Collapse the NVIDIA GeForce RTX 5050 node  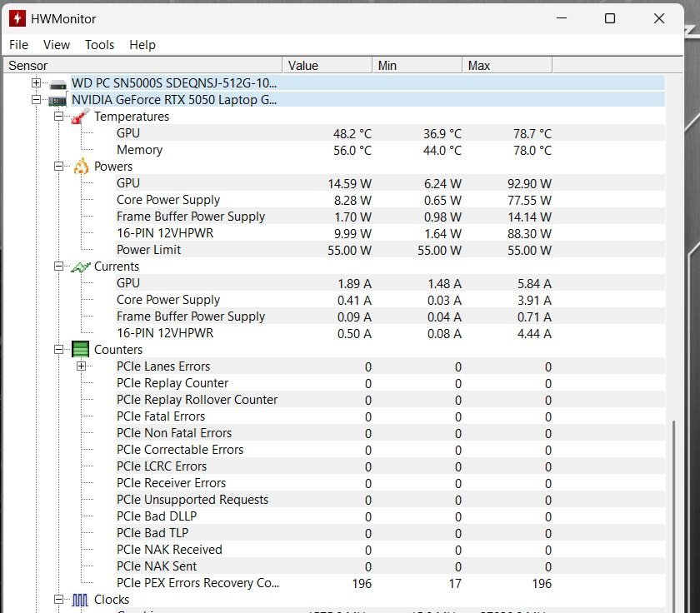click(36, 100)
